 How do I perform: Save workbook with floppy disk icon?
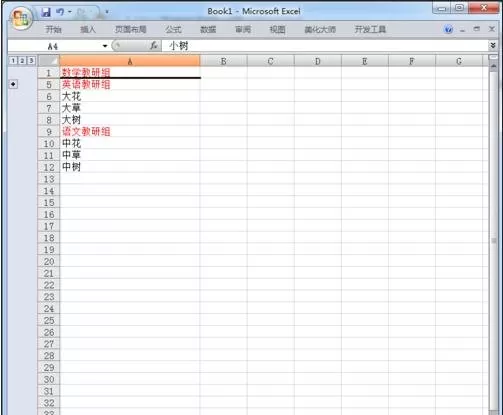tap(46, 12)
